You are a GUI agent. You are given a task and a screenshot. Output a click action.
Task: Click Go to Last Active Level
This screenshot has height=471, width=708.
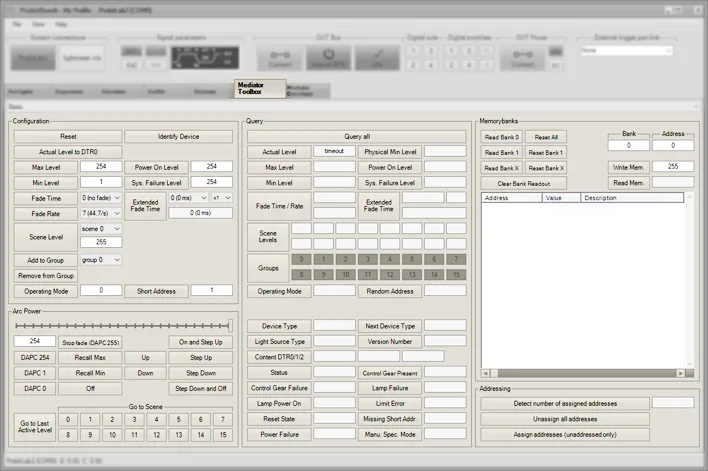click(x=35, y=427)
